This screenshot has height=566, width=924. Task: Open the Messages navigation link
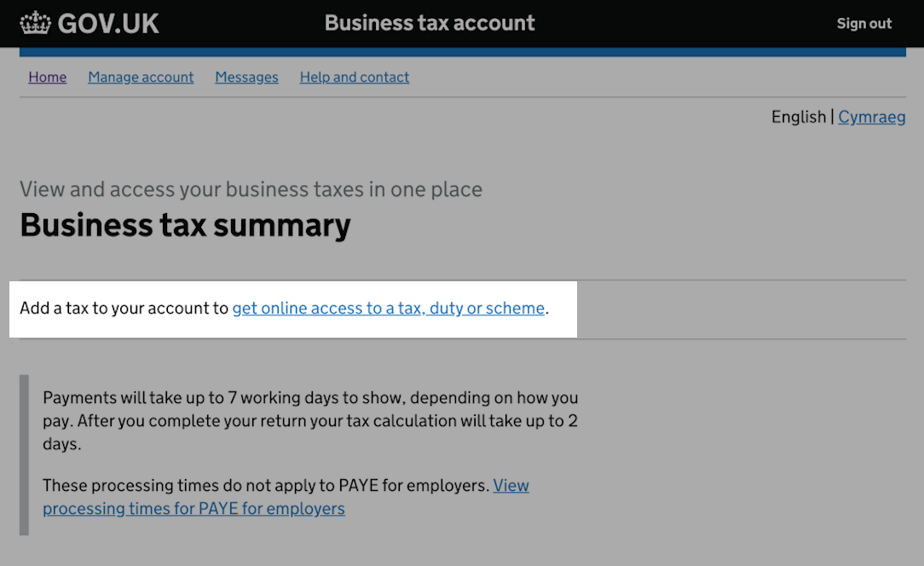(246, 77)
